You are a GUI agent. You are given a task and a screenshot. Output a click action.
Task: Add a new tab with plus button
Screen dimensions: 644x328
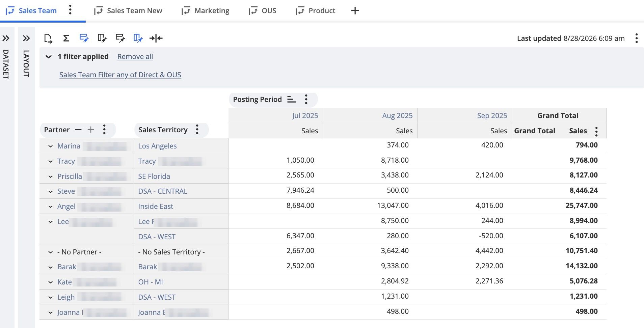click(x=355, y=11)
